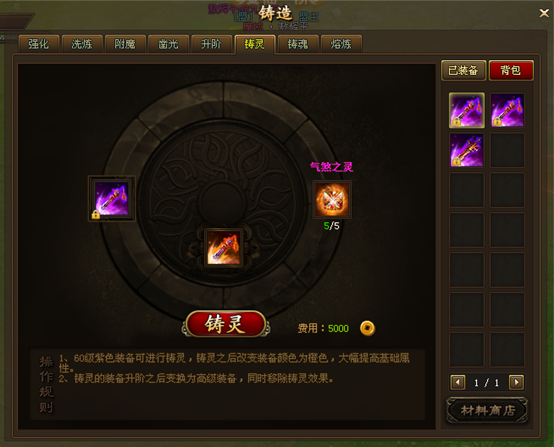Close the 铸造 forging window

(544, 13)
